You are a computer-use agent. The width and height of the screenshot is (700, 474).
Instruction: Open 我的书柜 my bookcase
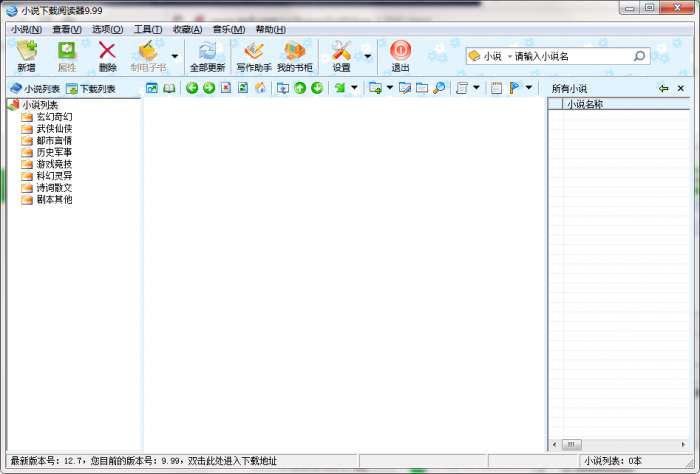[294, 56]
